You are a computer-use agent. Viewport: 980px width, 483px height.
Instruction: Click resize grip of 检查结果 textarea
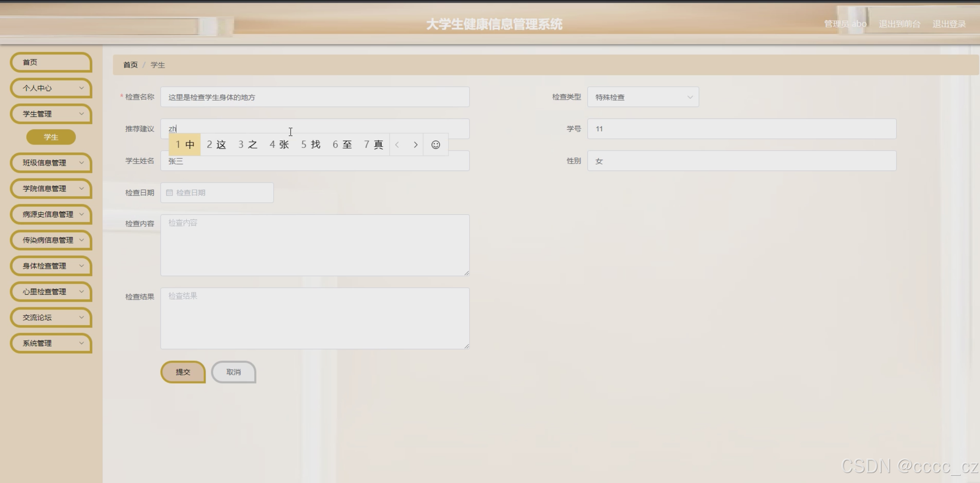[466, 346]
